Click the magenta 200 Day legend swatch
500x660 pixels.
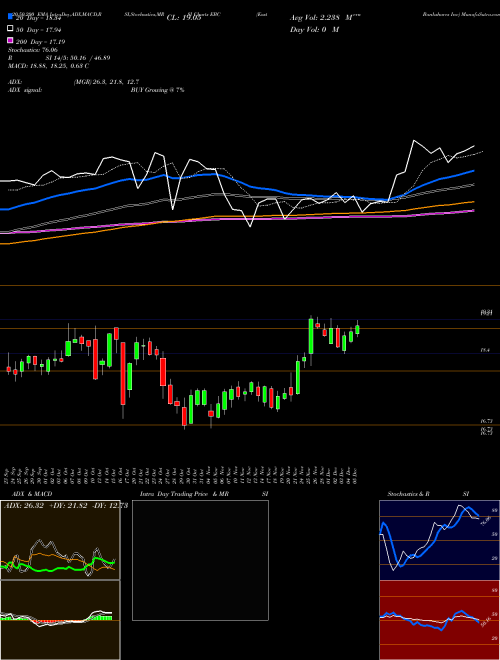point(11,41)
